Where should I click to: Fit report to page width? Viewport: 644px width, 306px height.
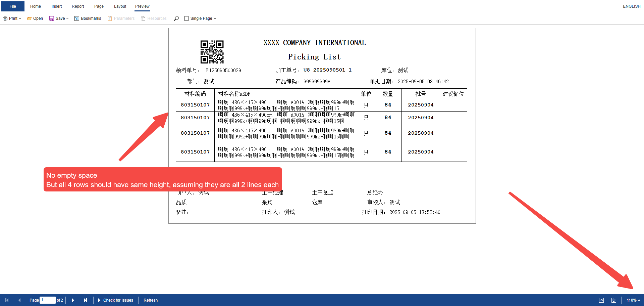pos(601,300)
